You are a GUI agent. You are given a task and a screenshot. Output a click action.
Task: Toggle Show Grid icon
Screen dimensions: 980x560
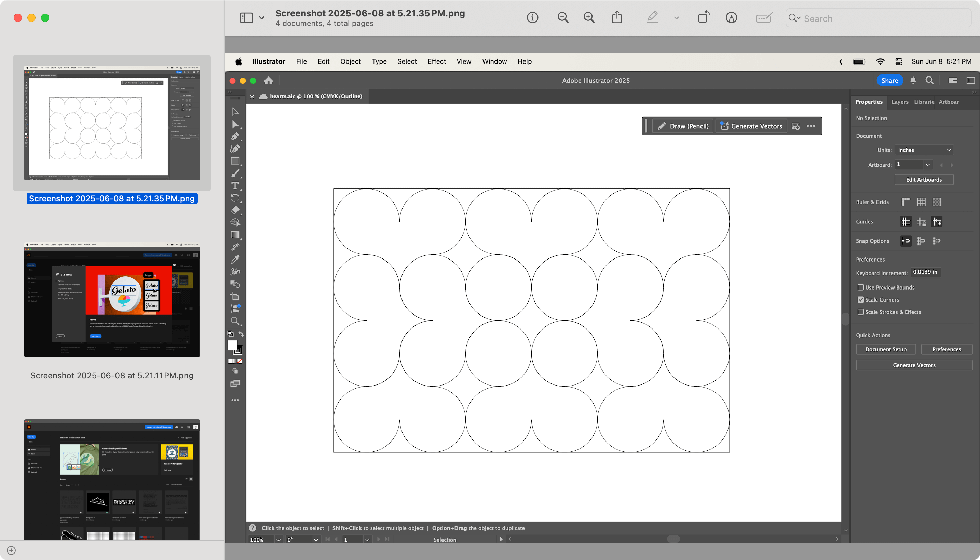coord(921,202)
